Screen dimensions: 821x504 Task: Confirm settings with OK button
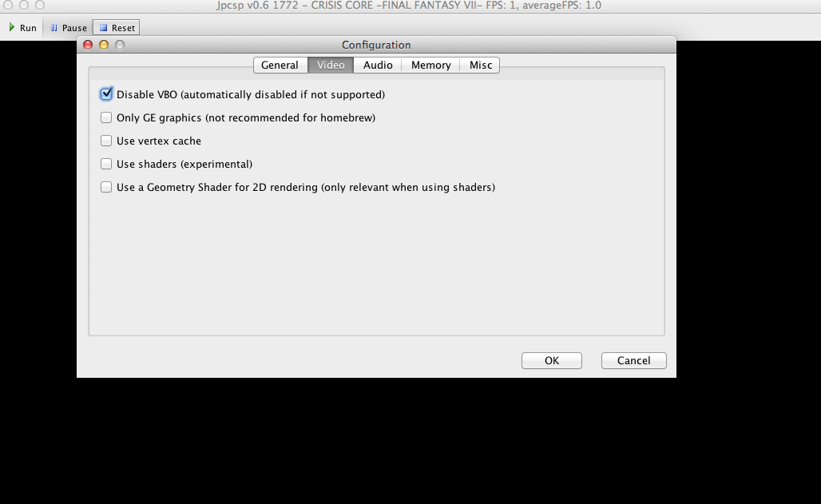point(552,360)
